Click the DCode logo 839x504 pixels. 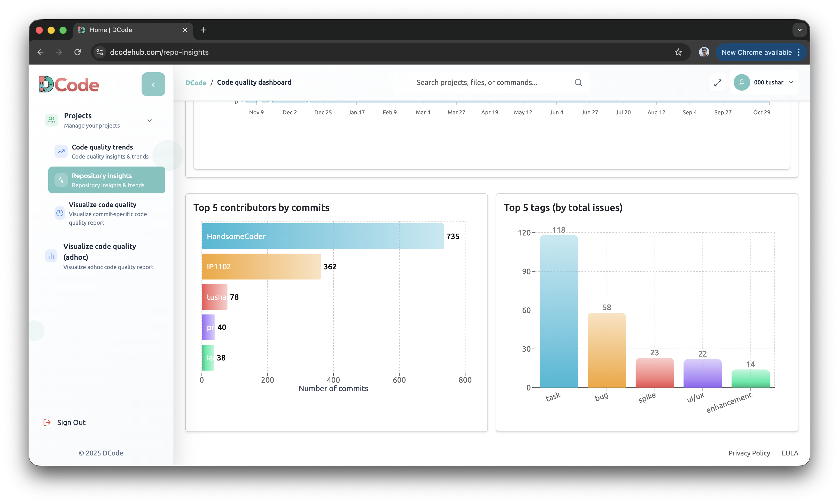[x=69, y=85]
